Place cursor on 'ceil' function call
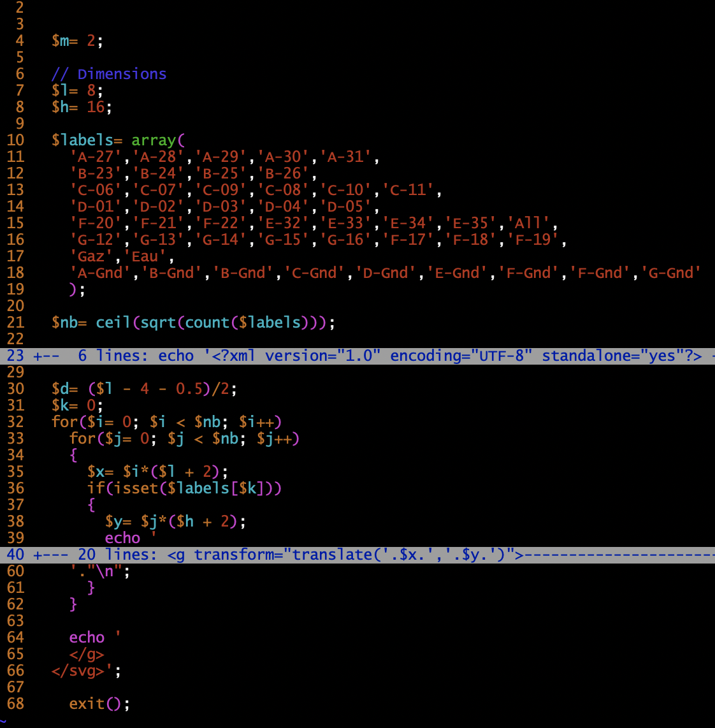The image size is (715, 728). [x=113, y=323]
